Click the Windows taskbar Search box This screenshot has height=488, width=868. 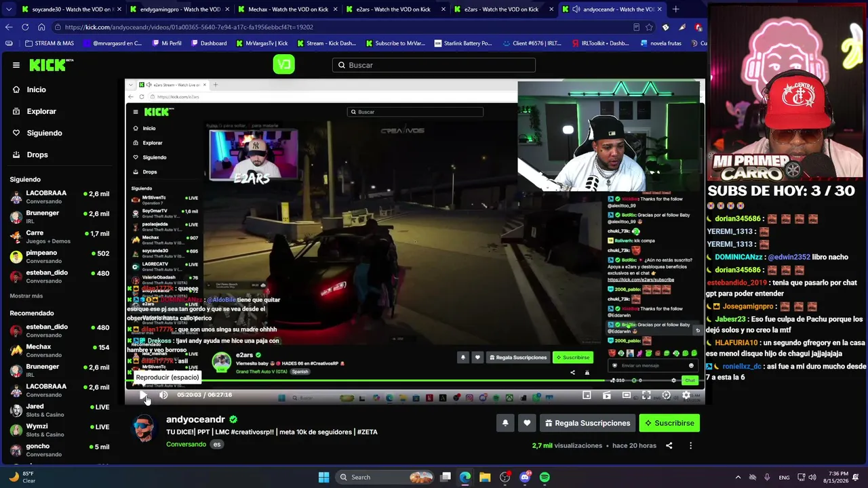(386, 477)
